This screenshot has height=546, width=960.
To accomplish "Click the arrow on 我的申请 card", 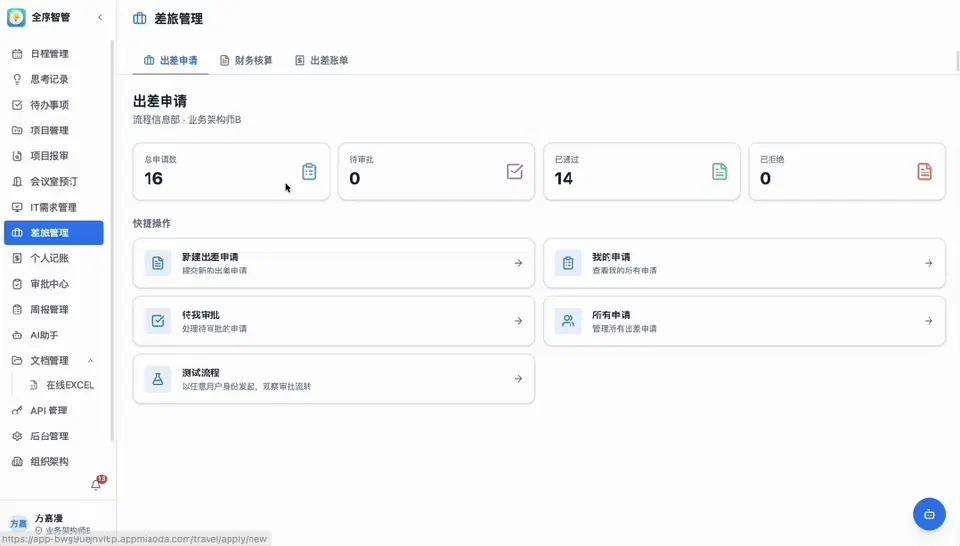I will 929,263.
